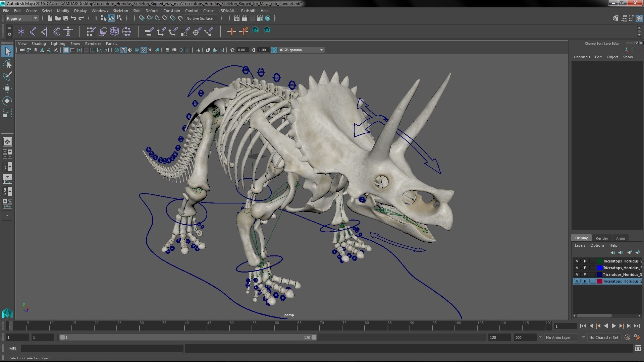This screenshot has width=644, height=362.
Task: Save the scene with the floppy icon
Action: coord(65,18)
